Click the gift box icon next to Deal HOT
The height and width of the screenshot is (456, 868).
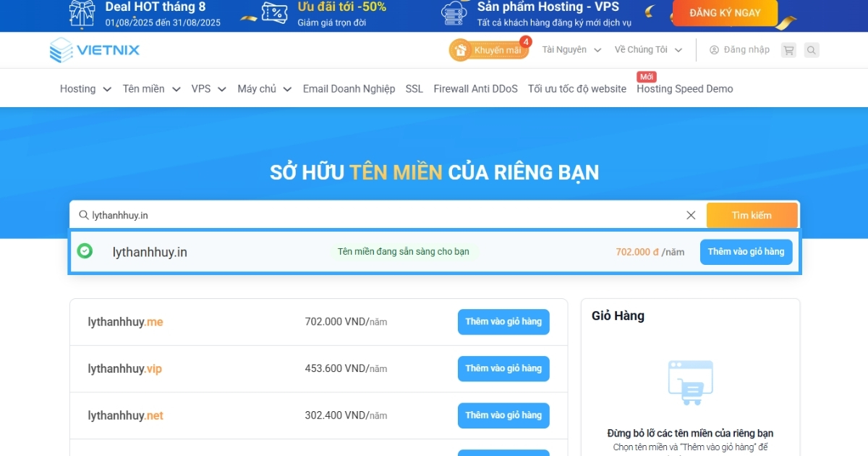tap(82, 14)
